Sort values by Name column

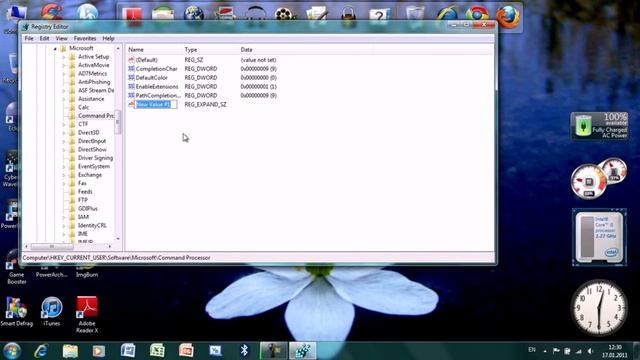coord(154,49)
